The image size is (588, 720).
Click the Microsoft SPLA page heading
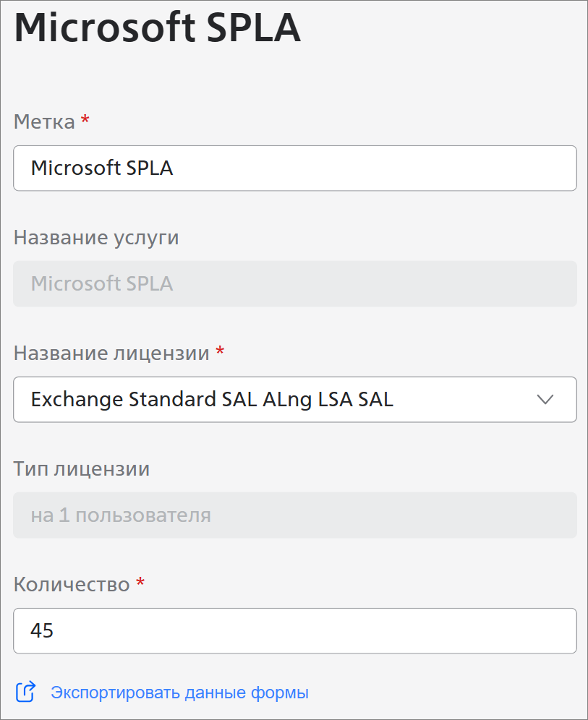click(x=157, y=30)
